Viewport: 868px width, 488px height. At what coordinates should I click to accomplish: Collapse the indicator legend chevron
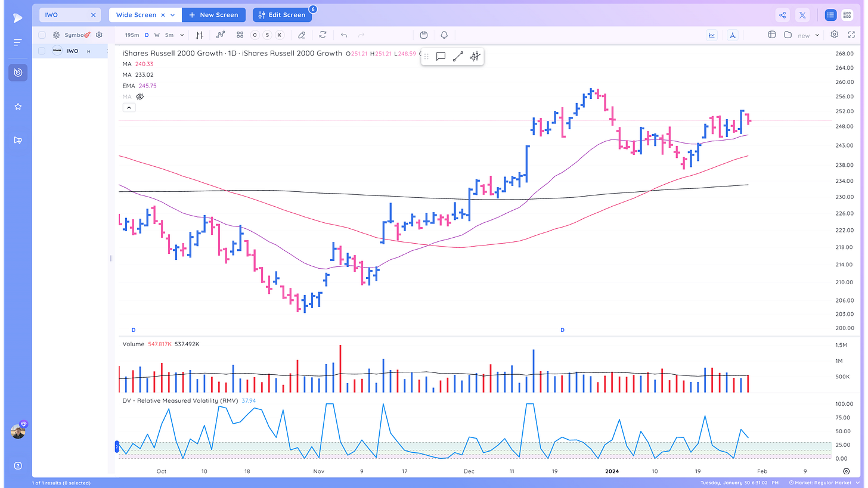(129, 108)
